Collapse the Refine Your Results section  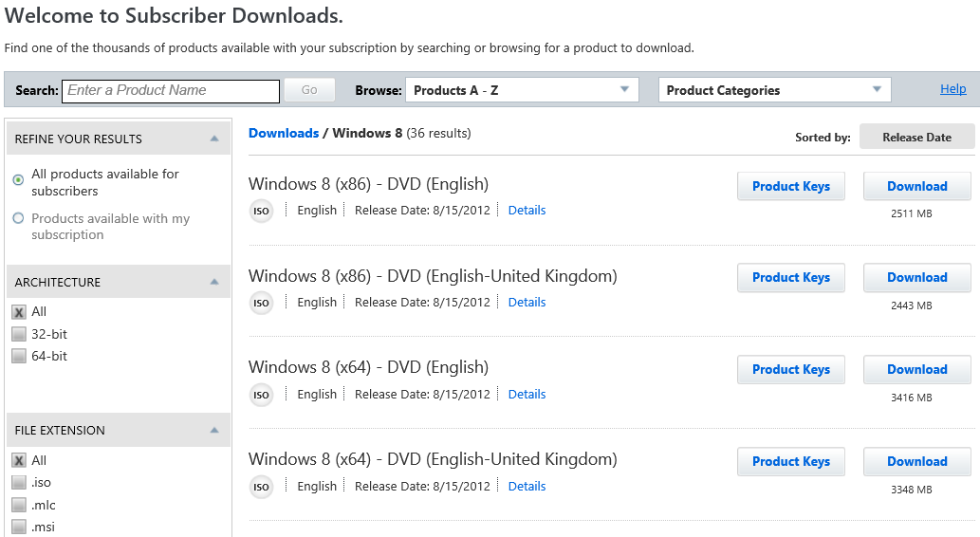[x=214, y=139]
